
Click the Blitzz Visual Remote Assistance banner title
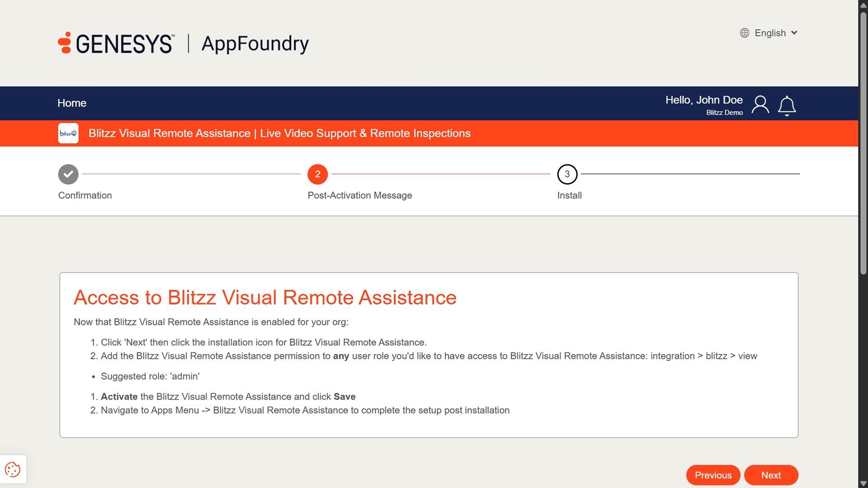point(279,133)
